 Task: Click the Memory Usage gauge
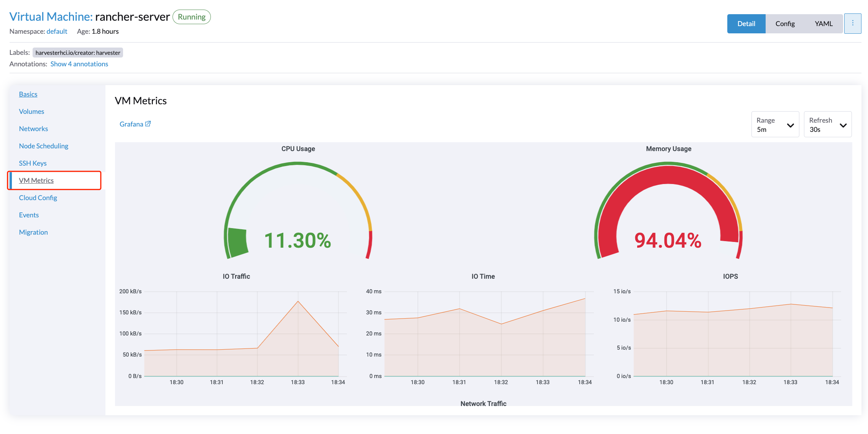click(668, 210)
